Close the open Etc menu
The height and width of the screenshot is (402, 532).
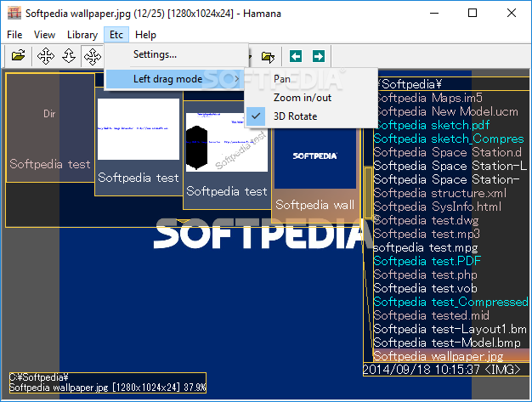(x=116, y=35)
